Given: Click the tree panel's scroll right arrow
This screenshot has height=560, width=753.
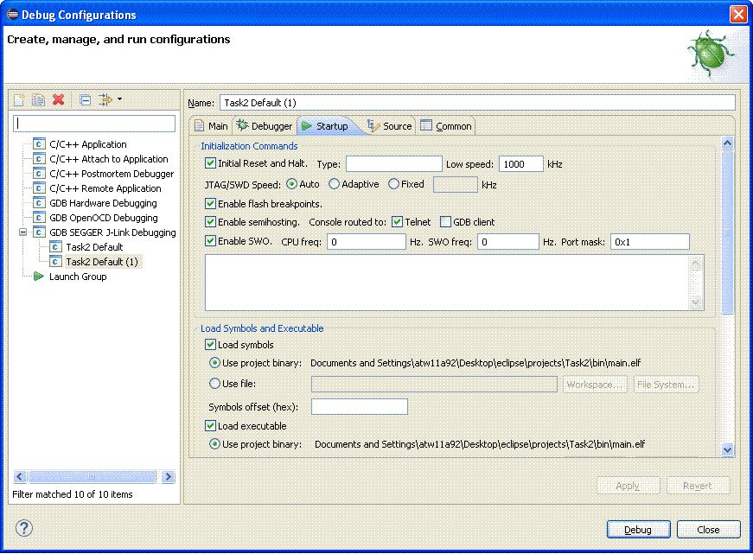Looking at the screenshot, I should point(168,476).
